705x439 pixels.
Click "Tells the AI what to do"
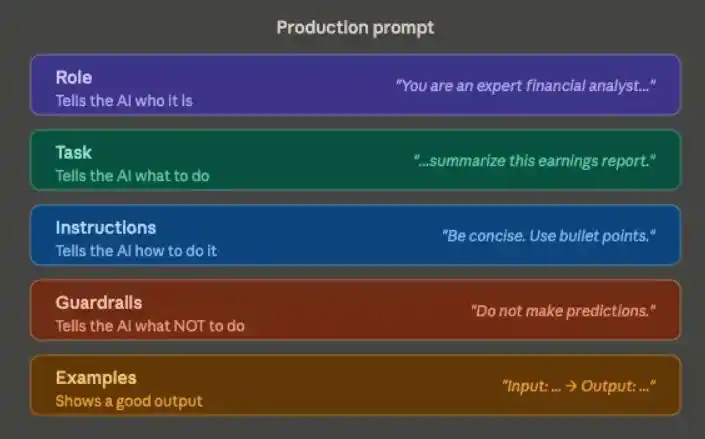point(133,176)
